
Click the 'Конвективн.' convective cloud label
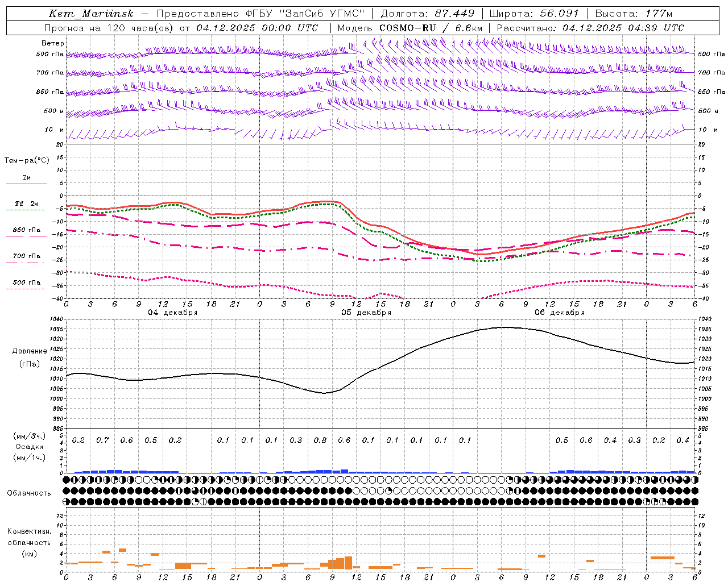(x=30, y=531)
